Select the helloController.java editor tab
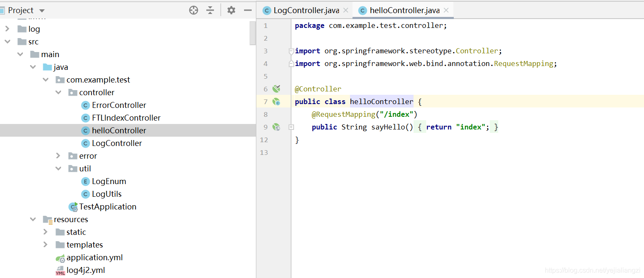Image resolution: width=644 pixels, height=278 pixels. (x=404, y=11)
